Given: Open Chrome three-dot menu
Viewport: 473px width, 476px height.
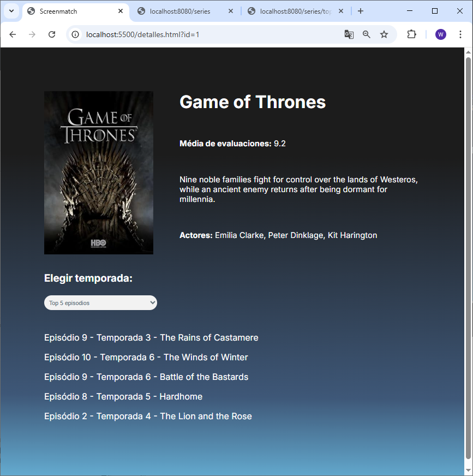Looking at the screenshot, I should click(x=460, y=34).
